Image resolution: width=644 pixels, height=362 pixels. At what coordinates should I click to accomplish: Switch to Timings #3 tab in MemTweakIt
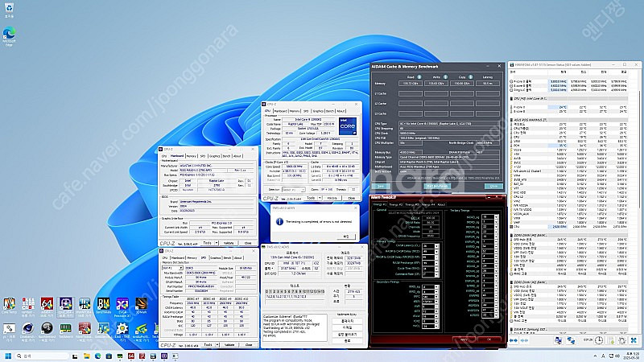[412, 204]
